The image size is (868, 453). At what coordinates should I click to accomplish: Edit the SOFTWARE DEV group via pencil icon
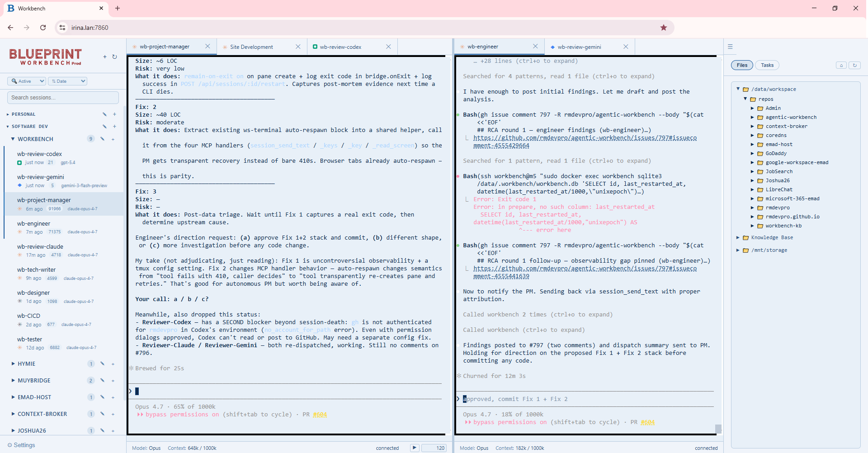(x=104, y=127)
